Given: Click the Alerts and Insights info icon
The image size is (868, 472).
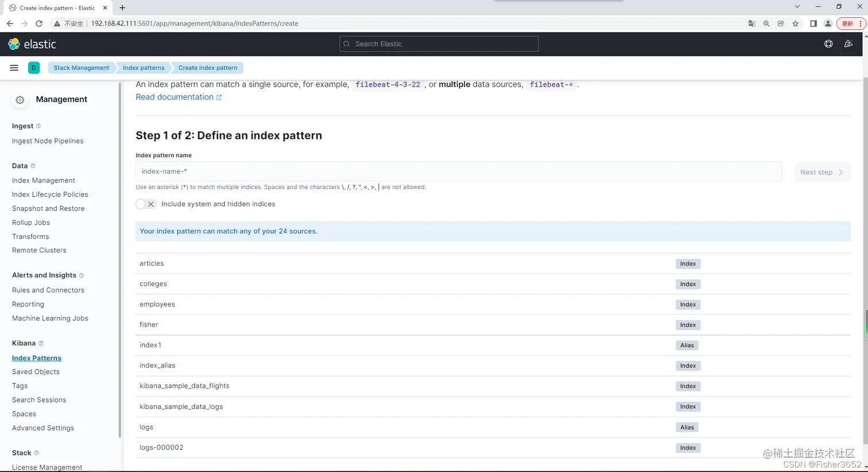Looking at the screenshot, I should tap(82, 275).
